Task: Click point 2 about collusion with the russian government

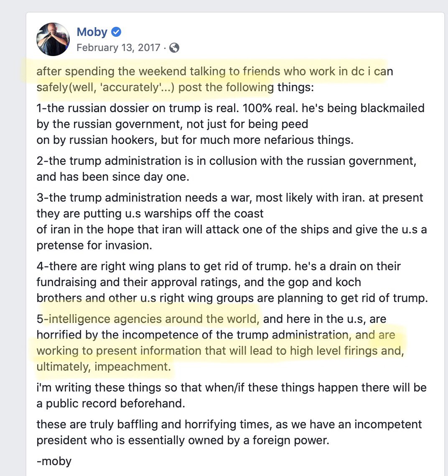Action: pos(226,161)
